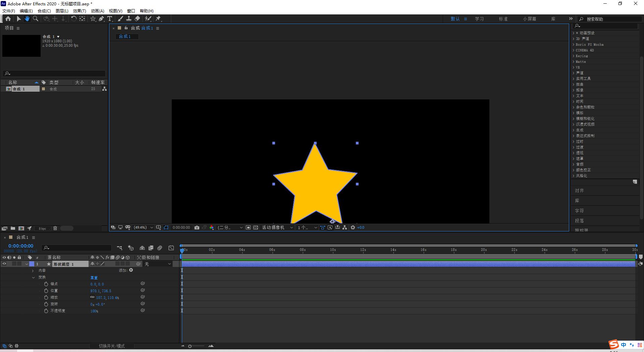The width and height of the screenshot is (644, 352).
Task: Hide 形状图层 1 with eye toggle
Action: pyautogui.click(x=4, y=264)
